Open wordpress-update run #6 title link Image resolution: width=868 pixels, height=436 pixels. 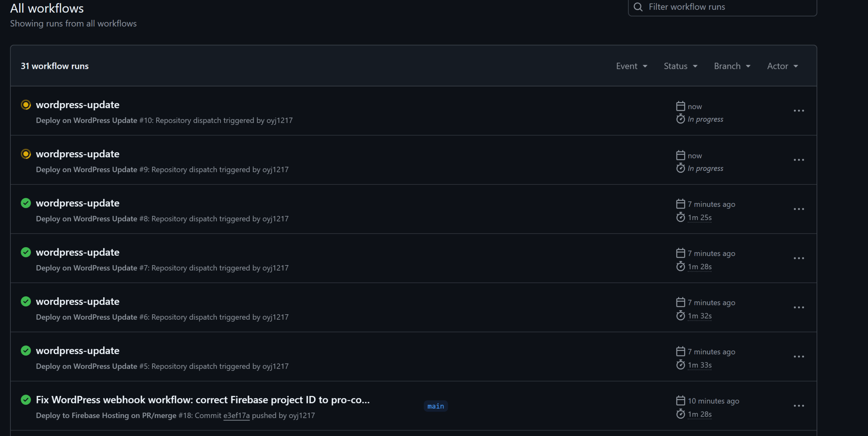click(x=78, y=301)
